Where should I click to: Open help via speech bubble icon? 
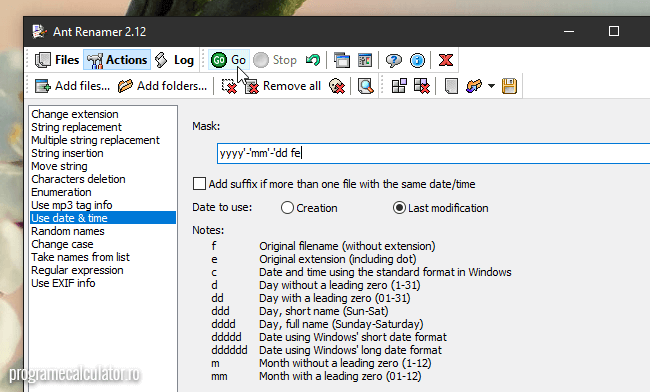click(393, 60)
